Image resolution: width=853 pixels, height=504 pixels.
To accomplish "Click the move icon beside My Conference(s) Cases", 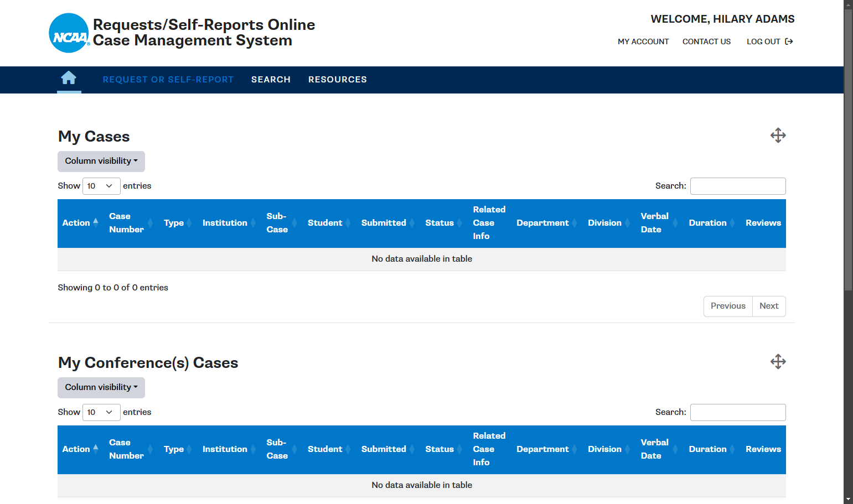I will pyautogui.click(x=778, y=362).
